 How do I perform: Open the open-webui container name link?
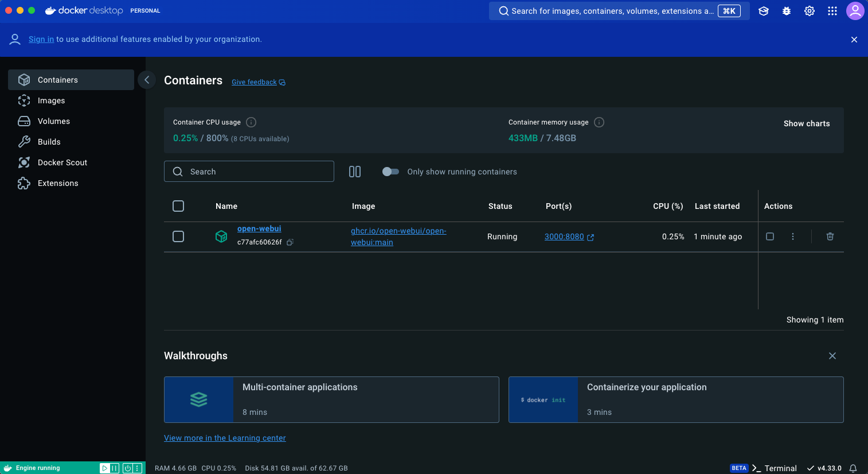coord(259,228)
